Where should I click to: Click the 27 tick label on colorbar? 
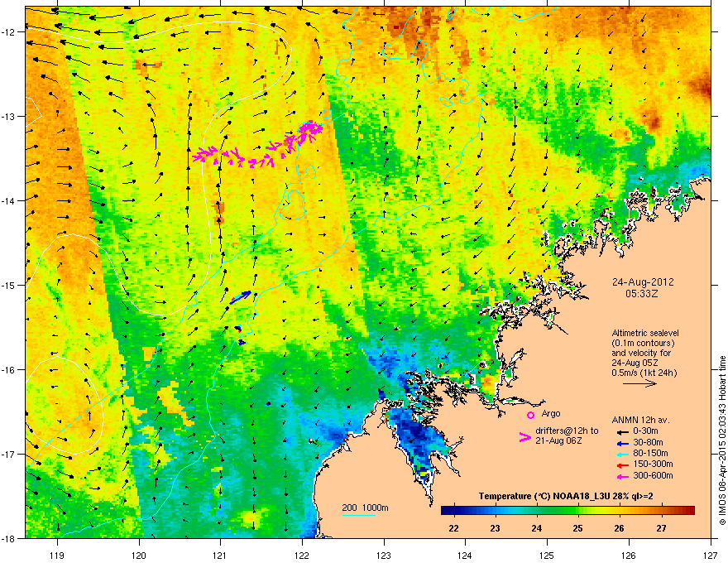(661, 528)
